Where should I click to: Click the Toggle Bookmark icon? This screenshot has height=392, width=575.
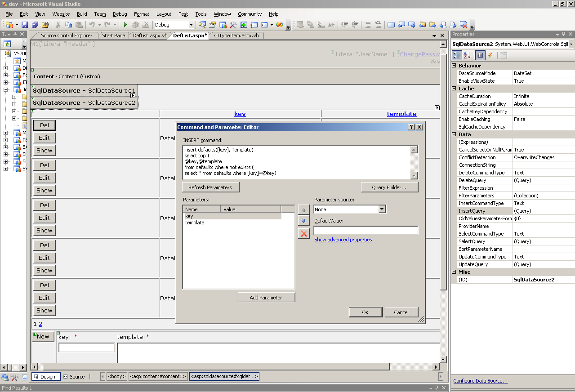pyautogui.click(x=391, y=25)
